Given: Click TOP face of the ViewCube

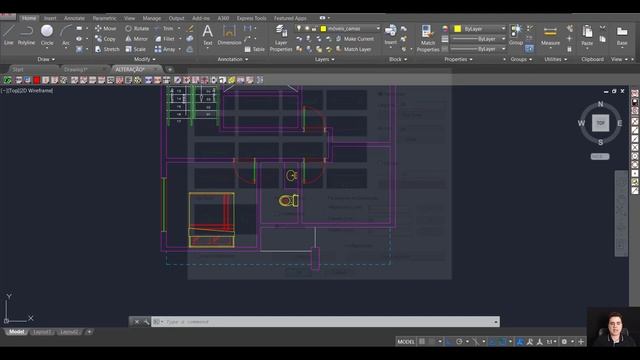Looking at the screenshot, I should tap(600, 123).
